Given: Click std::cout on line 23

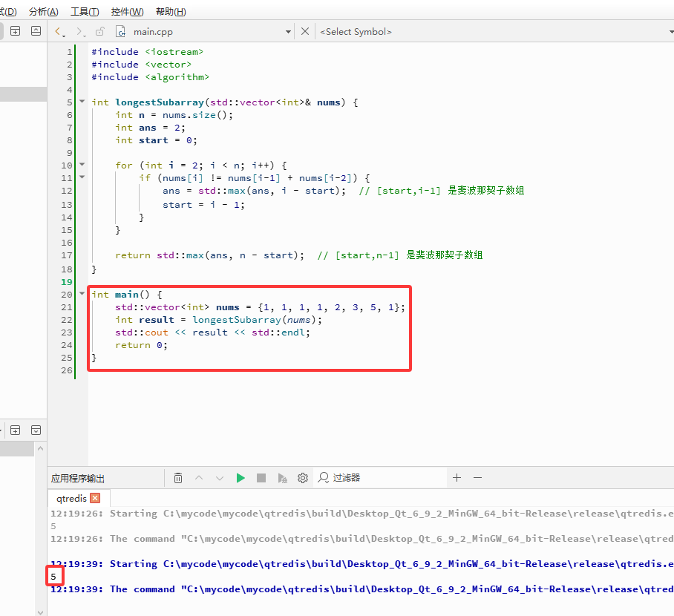Looking at the screenshot, I should click(142, 332).
